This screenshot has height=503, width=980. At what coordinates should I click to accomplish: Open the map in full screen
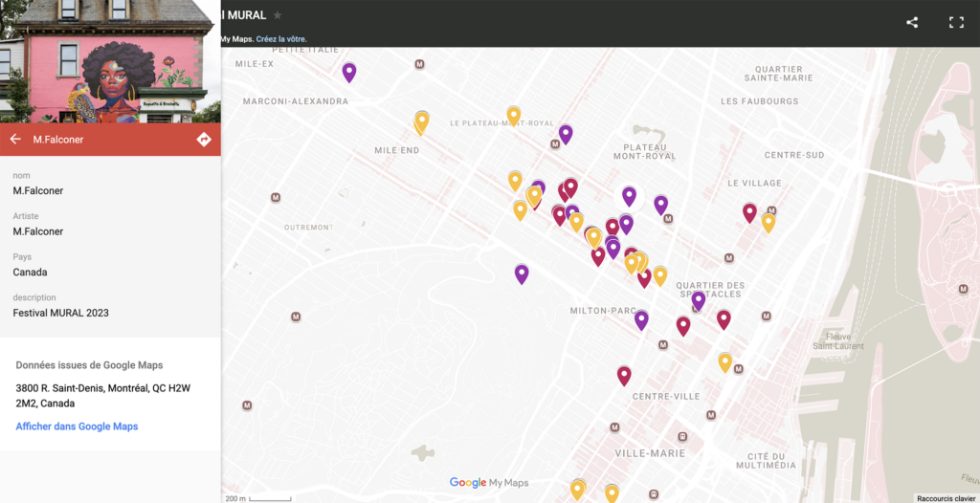[956, 23]
